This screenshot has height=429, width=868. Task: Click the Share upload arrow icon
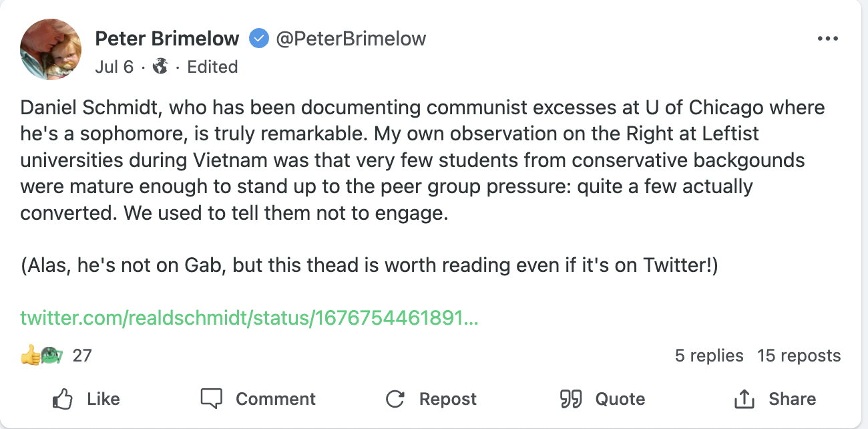744,400
